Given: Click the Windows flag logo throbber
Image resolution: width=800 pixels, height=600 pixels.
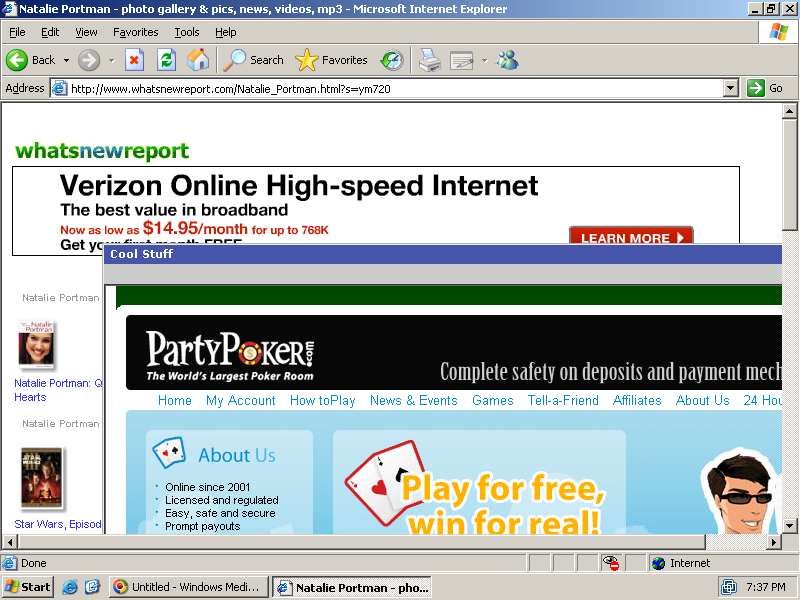Looking at the screenshot, I should coord(779,32).
